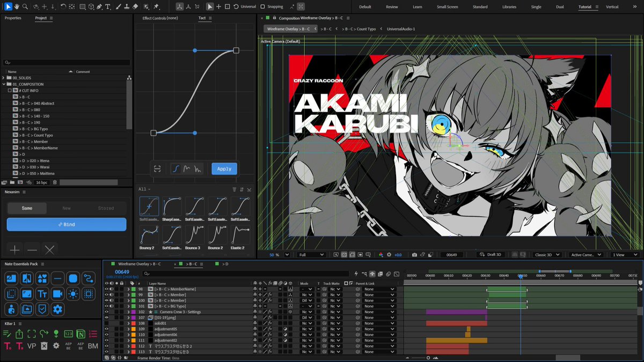Select the Type tool

(108, 6)
